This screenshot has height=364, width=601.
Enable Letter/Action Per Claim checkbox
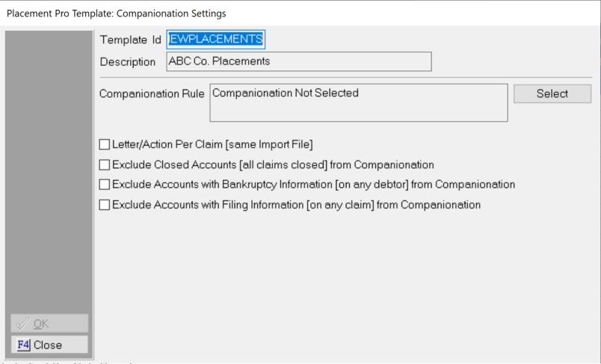pos(105,145)
